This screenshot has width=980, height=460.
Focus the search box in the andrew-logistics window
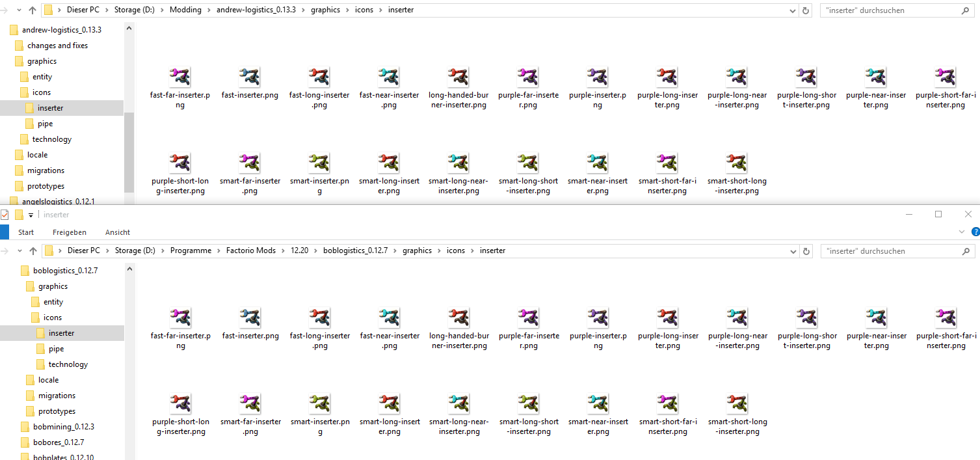890,10
